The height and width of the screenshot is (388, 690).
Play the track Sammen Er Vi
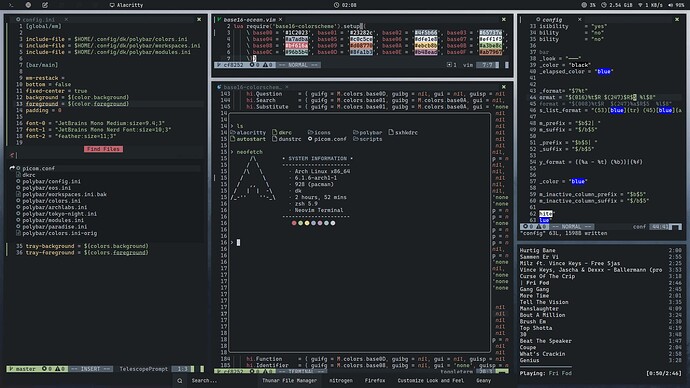[x=539, y=257]
